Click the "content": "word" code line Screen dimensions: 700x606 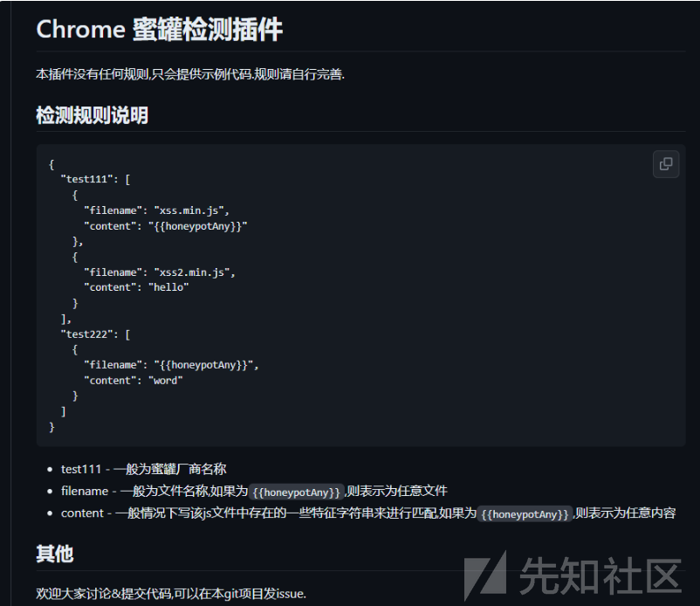click(133, 381)
